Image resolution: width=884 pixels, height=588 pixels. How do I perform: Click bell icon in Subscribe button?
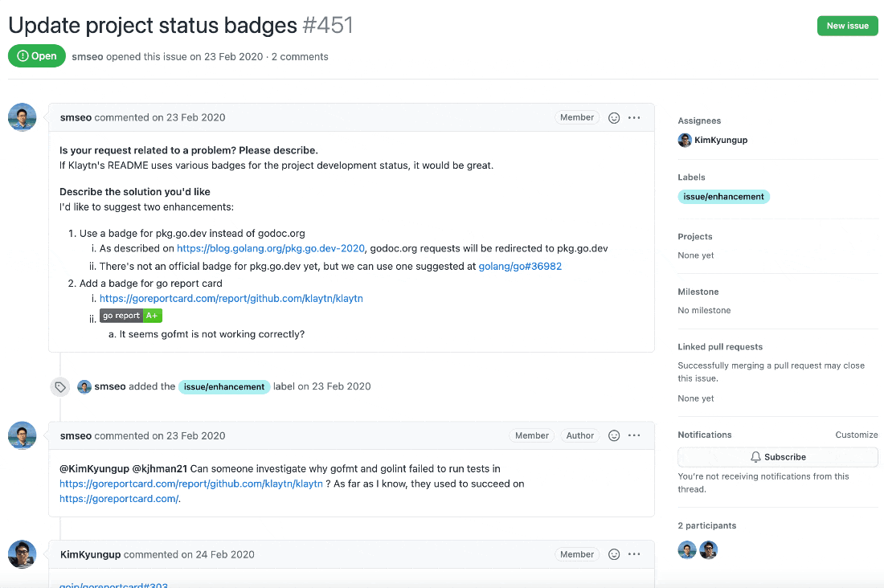[x=755, y=457]
